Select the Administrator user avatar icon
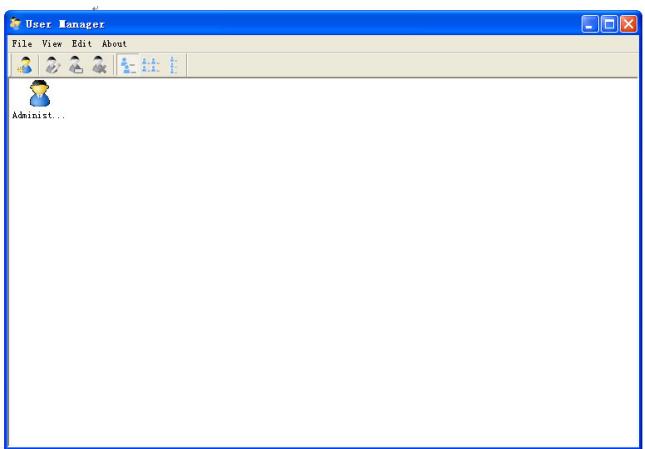 tap(39, 94)
